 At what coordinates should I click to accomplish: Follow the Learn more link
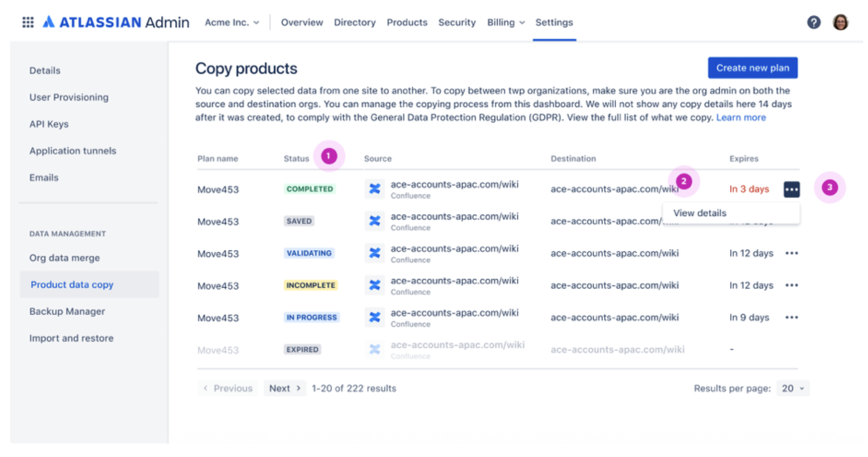(741, 118)
